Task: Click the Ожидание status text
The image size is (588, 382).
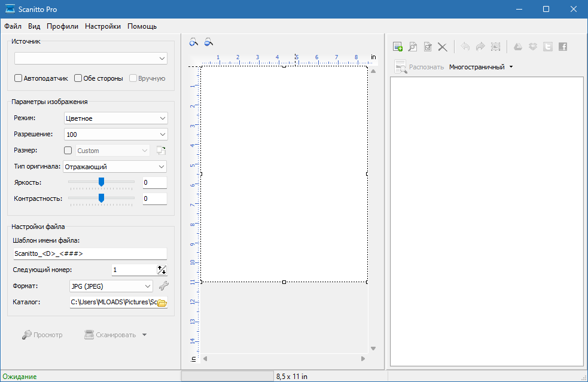Action: tap(20, 377)
